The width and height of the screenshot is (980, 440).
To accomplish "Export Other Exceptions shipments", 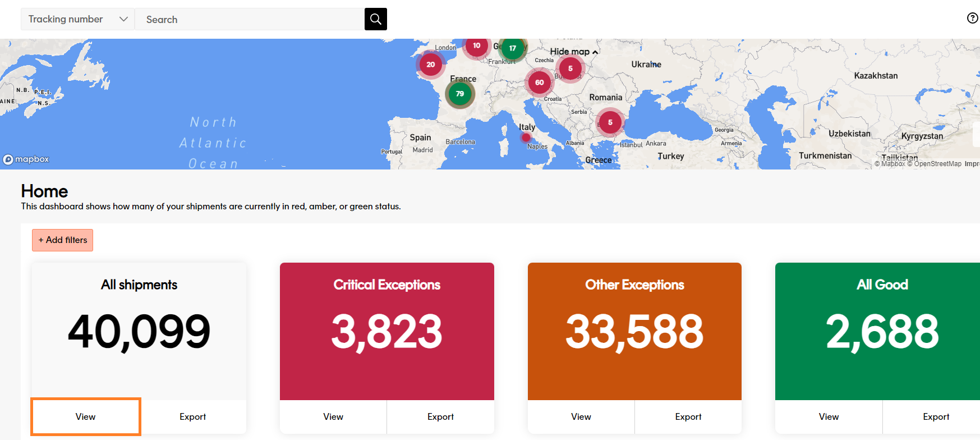I will point(688,416).
